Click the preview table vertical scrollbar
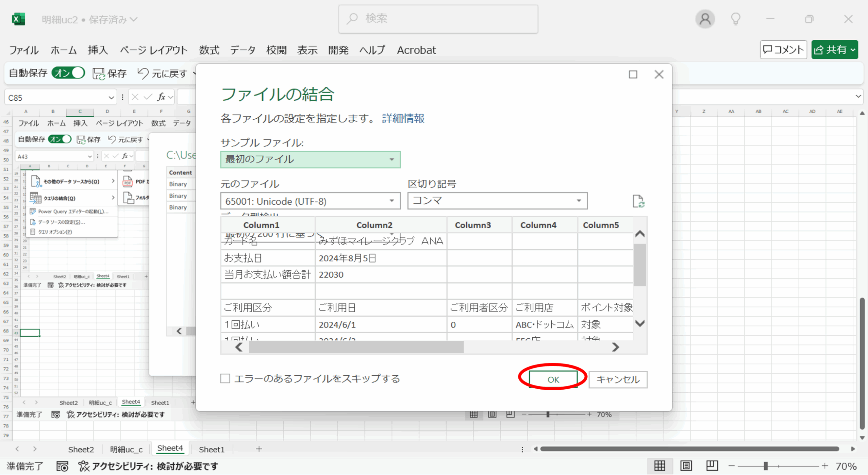The width and height of the screenshot is (868, 475). (x=640, y=265)
